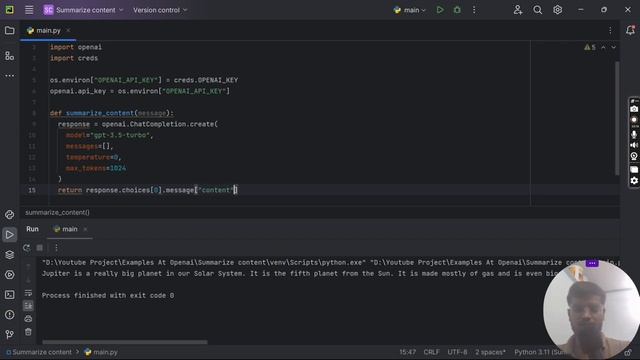
Task: Open line-column 15:47 indicator
Action: [407, 352]
